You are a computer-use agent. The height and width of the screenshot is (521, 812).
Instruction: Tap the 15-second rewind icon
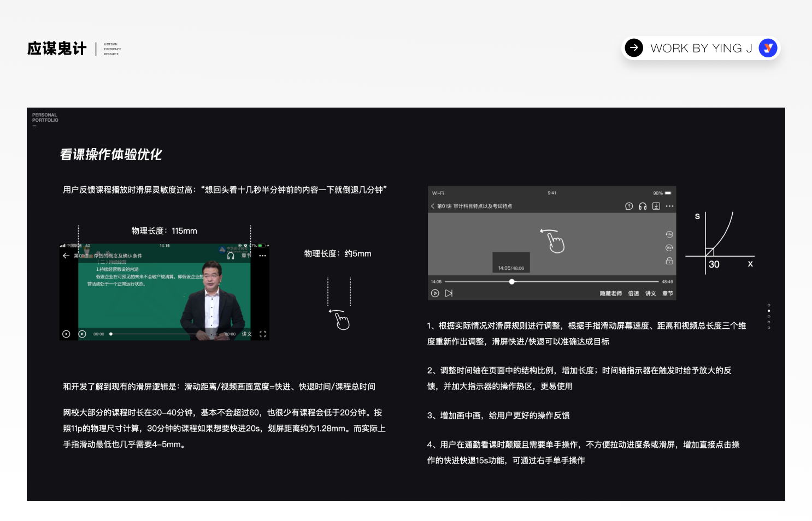(x=669, y=234)
